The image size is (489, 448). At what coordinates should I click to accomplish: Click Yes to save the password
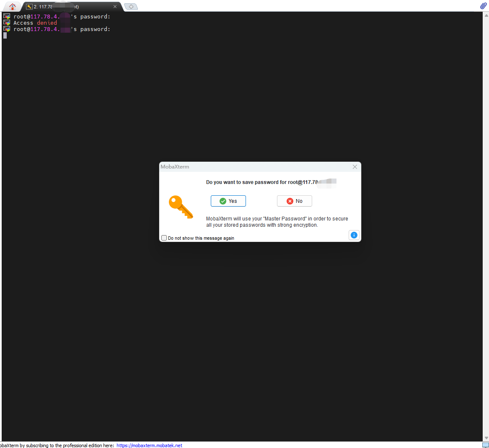point(228,201)
